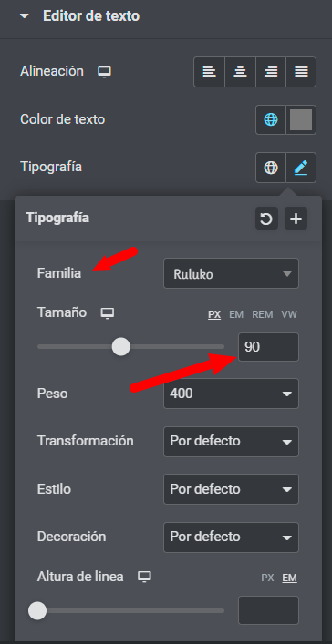This screenshot has height=644, width=332.
Task: Center-align the text
Action: [240, 72]
